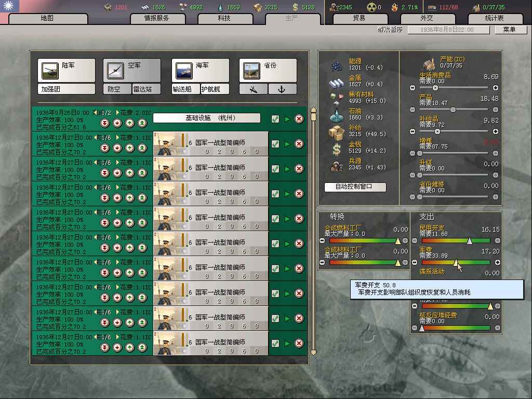Open the 自动控制窗口 button
The height and width of the screenshot is (399, 532).
(x=355, y=187)
